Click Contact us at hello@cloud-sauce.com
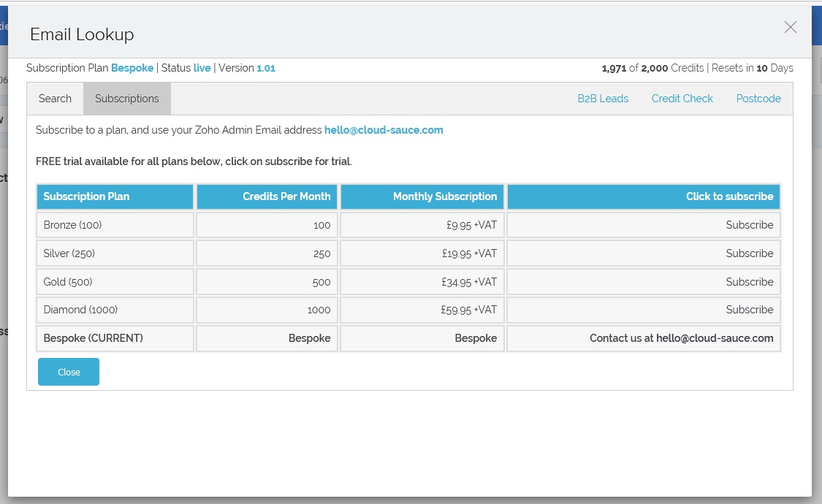Image resolution: width=822 pixels, height=504 pixels. [682, 338]
